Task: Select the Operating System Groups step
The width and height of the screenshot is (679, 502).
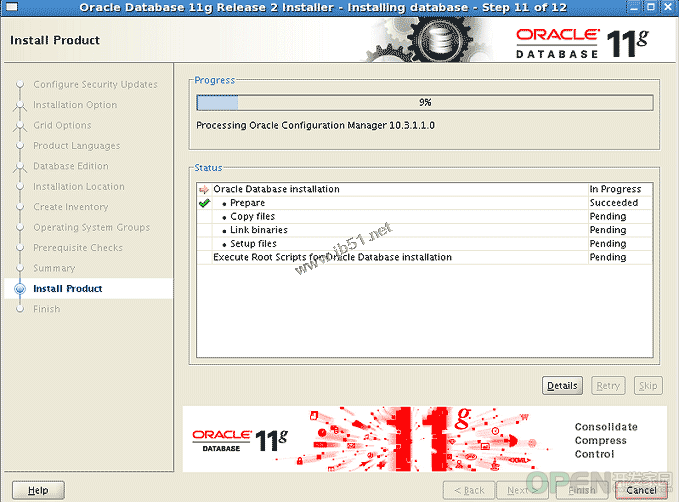Action: [x=91, y=227]
